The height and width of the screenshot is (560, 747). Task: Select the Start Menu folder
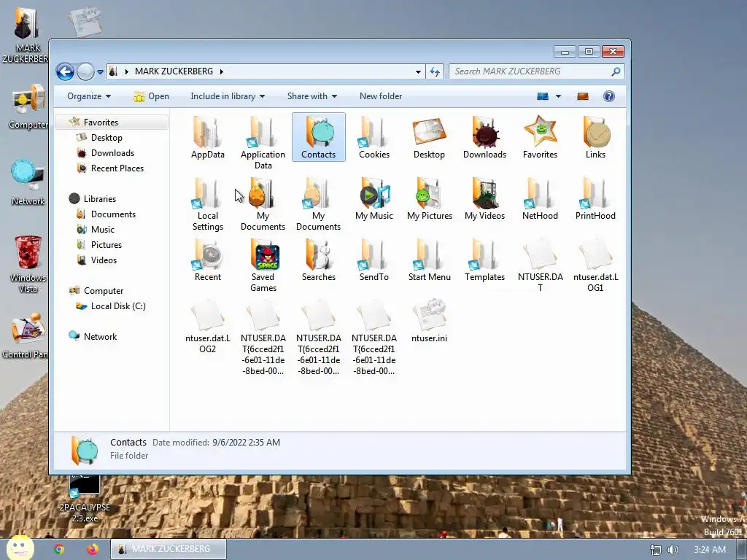(x=429, y=260)
